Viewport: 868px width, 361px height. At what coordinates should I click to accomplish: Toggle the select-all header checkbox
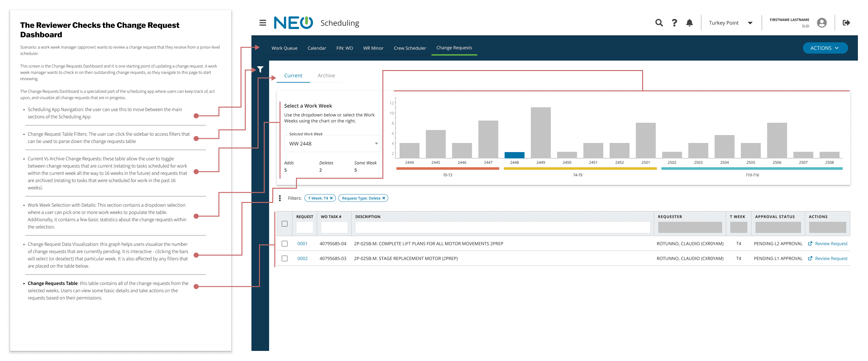(284, 224)
